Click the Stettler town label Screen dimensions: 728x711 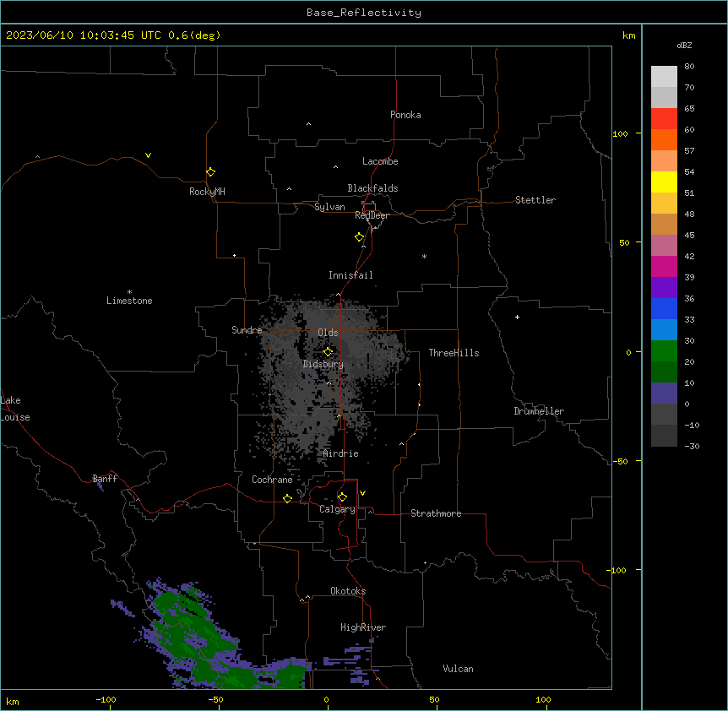(x=535, y=200)
